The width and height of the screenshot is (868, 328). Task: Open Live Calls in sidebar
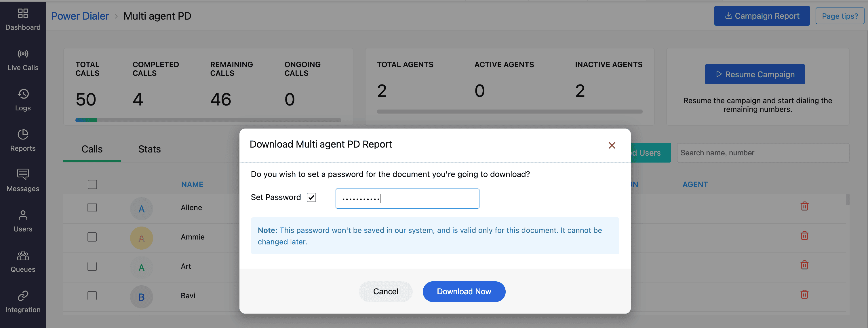22,60
